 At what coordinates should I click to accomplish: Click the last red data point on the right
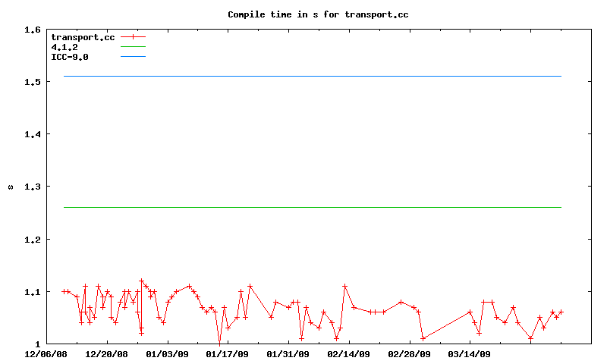click(x=561, y=312)
